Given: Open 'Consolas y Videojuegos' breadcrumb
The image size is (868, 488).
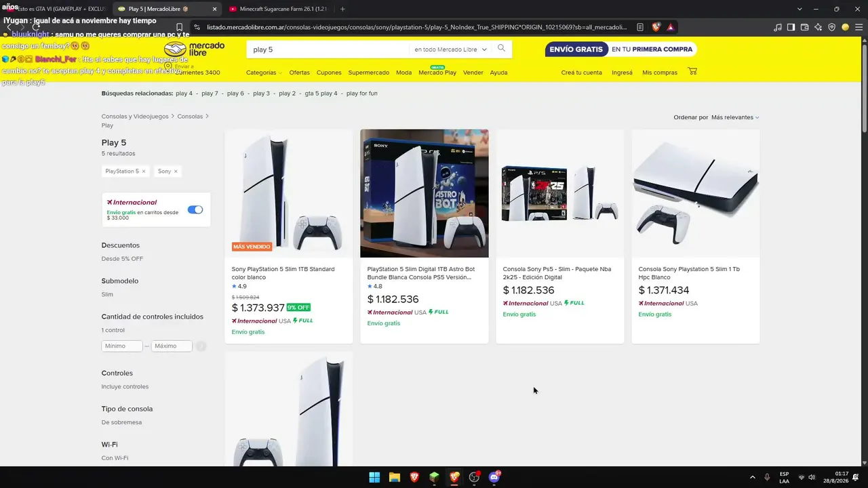Looking at the screenshot, I should 135,117.
